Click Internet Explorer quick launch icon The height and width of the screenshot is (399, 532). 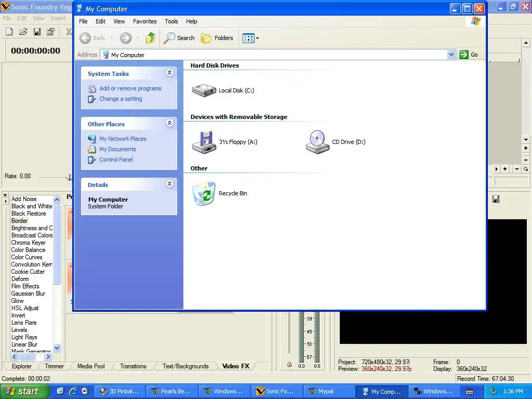click(73, 391)
